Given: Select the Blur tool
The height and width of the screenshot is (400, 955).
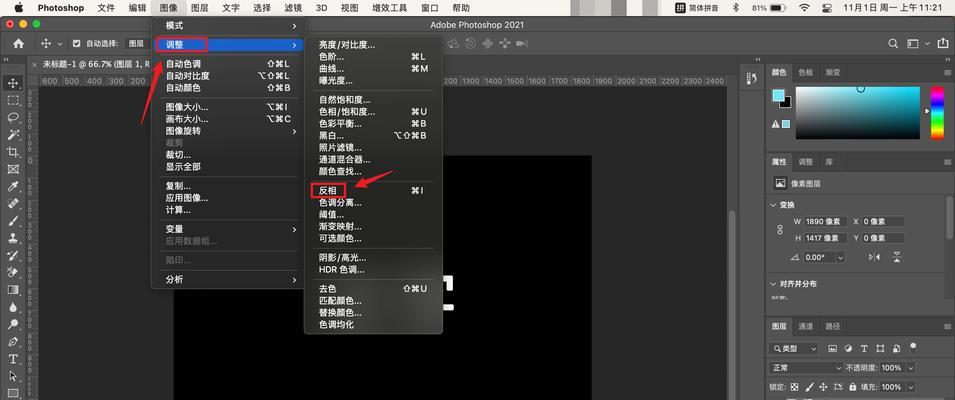Looking at the screenshot, I should click(13, 307).
